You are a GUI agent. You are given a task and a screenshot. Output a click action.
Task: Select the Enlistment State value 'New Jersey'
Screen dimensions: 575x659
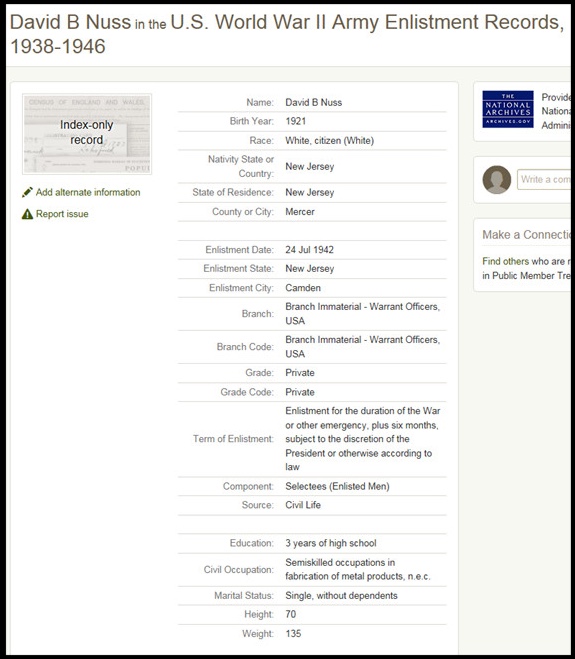tap(309, 269)
